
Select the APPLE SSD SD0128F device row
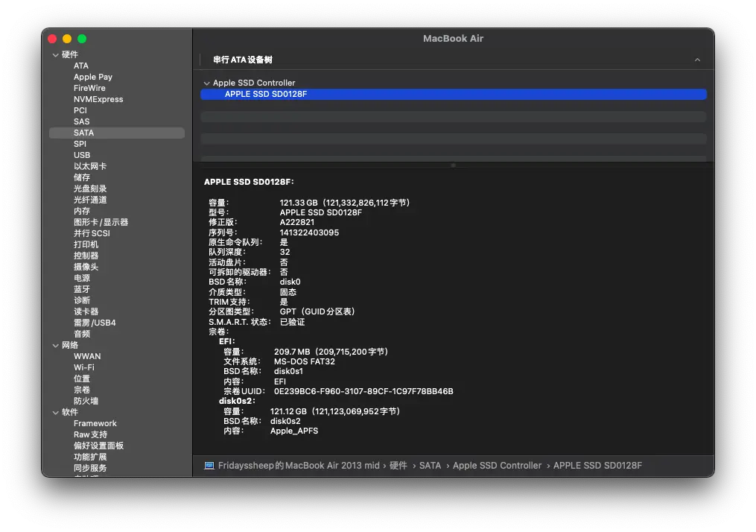[x=453, y=95]
